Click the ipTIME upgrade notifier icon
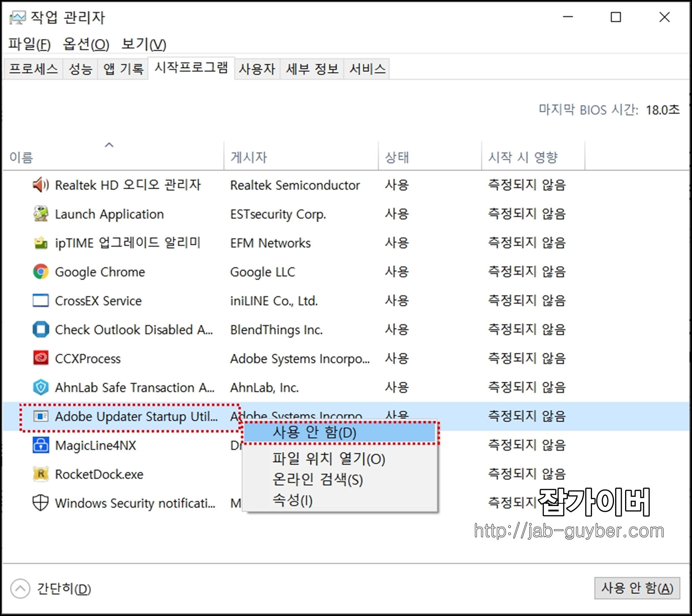The image size is (692, 616). [x=40, y=243]
